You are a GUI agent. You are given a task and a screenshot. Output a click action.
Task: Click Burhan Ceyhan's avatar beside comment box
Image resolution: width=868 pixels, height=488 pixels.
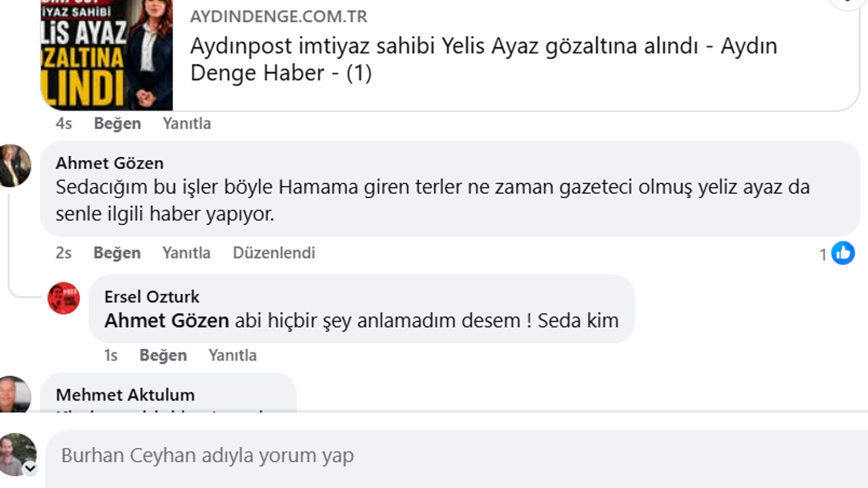17,453
